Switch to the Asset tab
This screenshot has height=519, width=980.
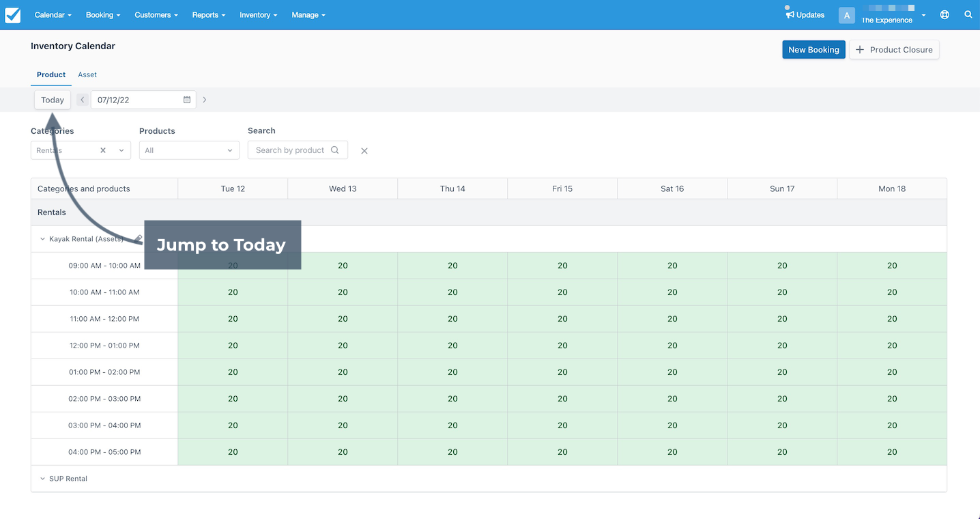click(x=87, y=74)
